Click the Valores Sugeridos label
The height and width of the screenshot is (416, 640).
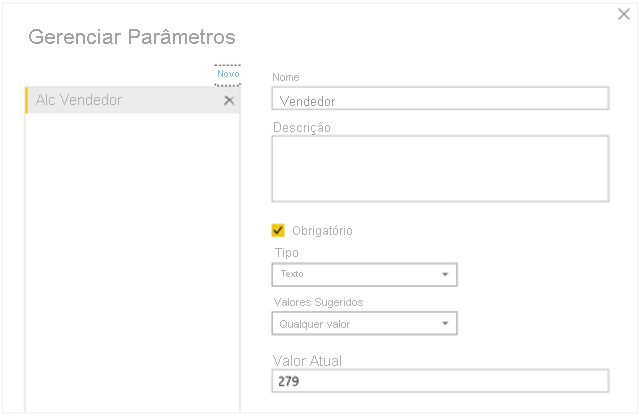tap(318, 302)
